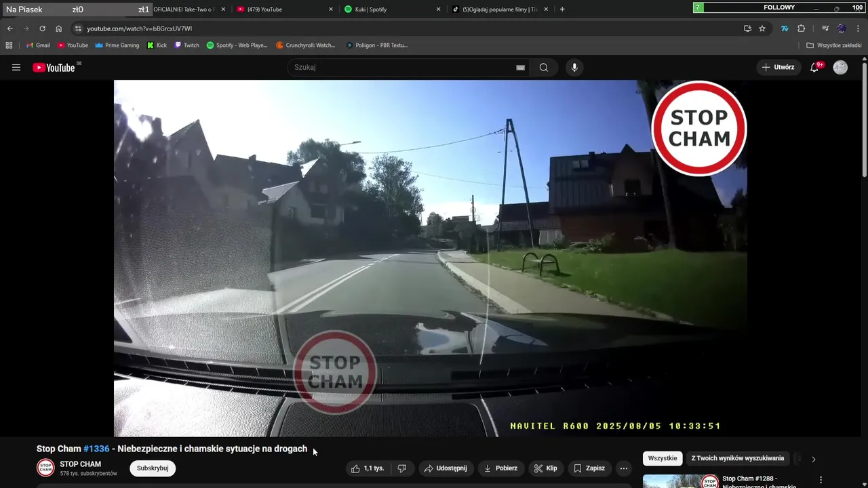The width and height of the screenshot is (868, 488).
Task: Like the video with thumbs up
Action: [367, 468]
